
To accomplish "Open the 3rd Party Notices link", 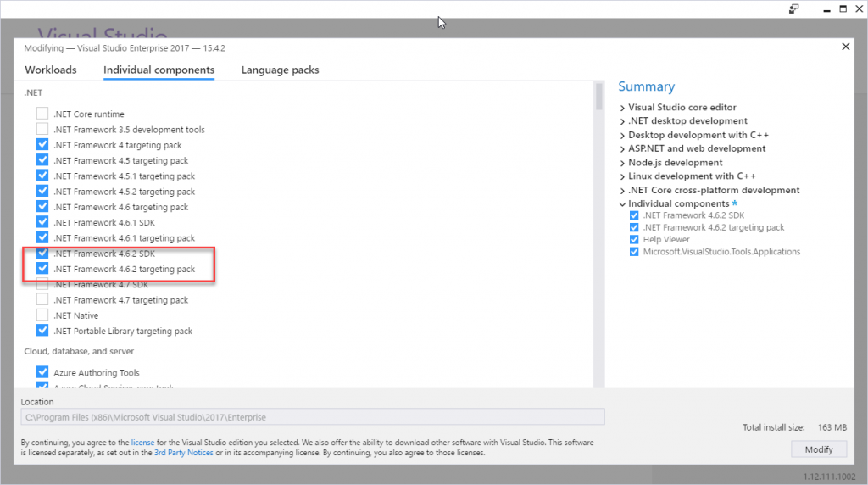I will pyautogui.click(x=182, y=453).
